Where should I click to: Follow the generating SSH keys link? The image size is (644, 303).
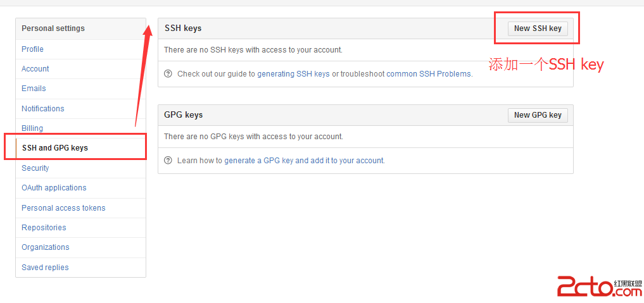click(293, 74)
